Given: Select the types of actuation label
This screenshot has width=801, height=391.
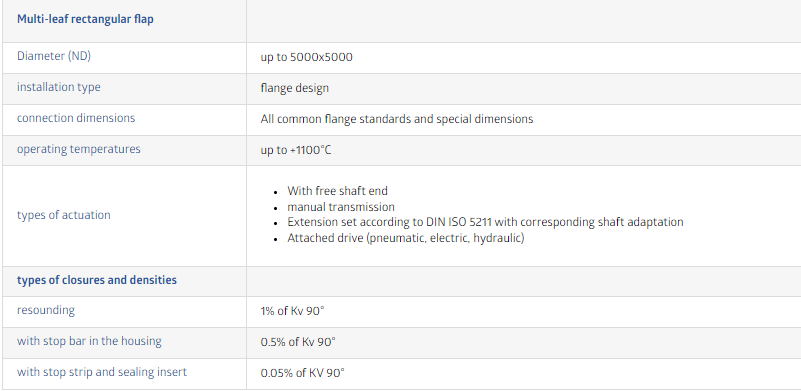Looking at the screenshot, I should click(63, 215).
